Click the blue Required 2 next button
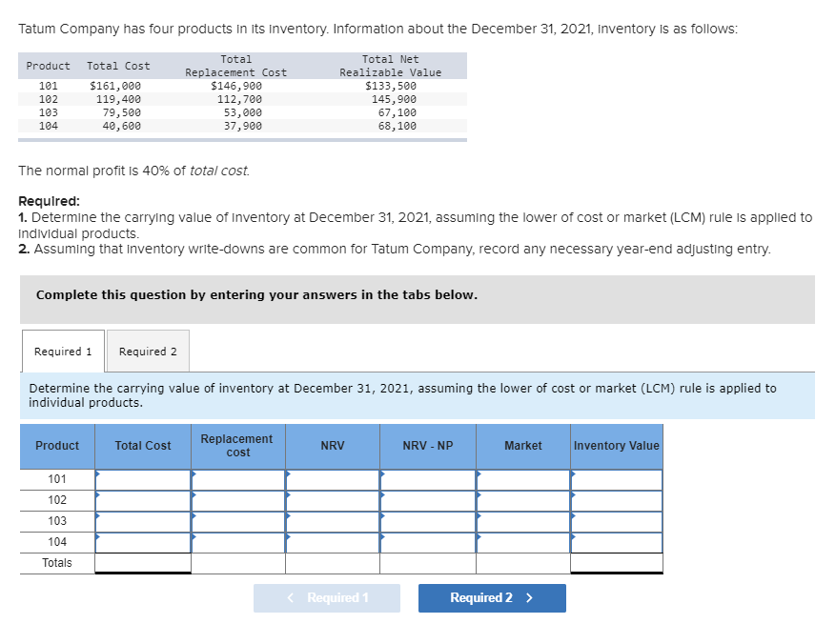 (x=492, y=597)
